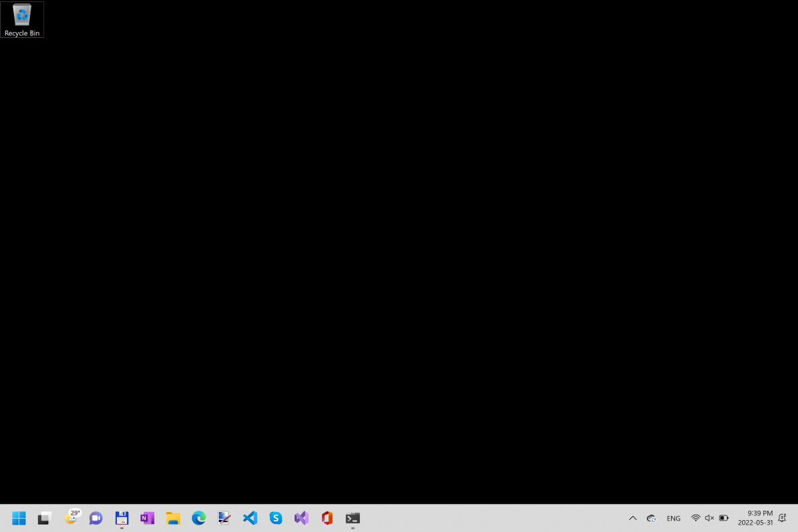The image size is (798, 532).
Task: Select the Recycle Bin desktop icon
Action: pyautogui.click(x=22, y=19)
